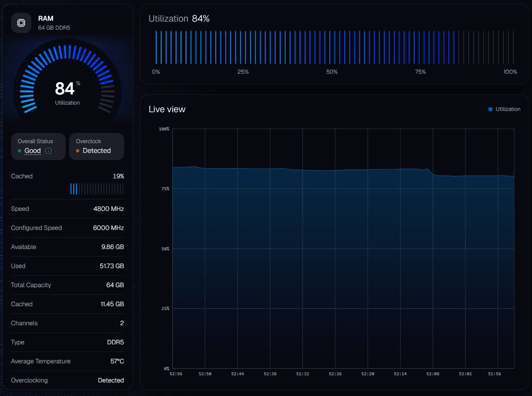Click the 52:56 time axis label

click(176, 374)
